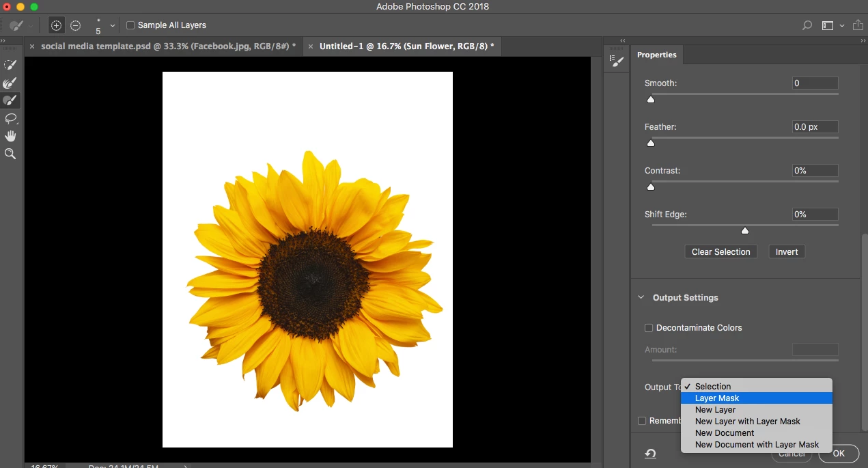The width and height of the screenshot is (868, 468).
Task: Collapse the Output Settings section
Action: tap(641, 298)
